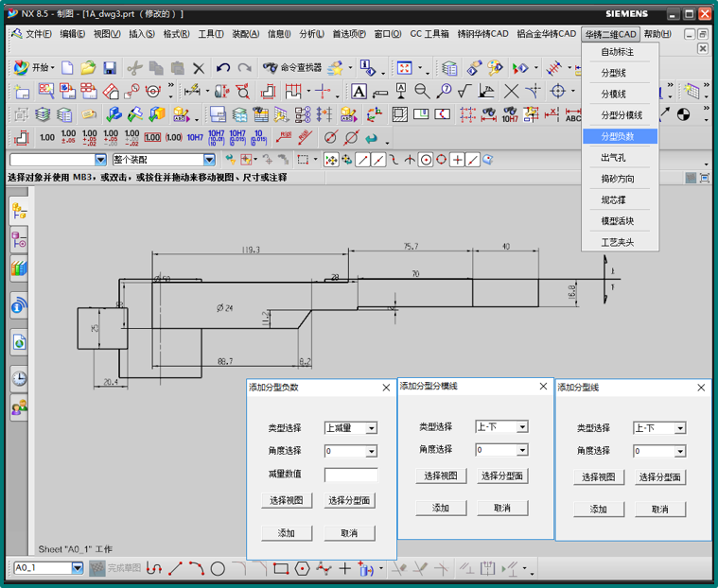718x588 pixels.
Task: Open the A0_1 sheet dropdown
Action: click(78, 568)
